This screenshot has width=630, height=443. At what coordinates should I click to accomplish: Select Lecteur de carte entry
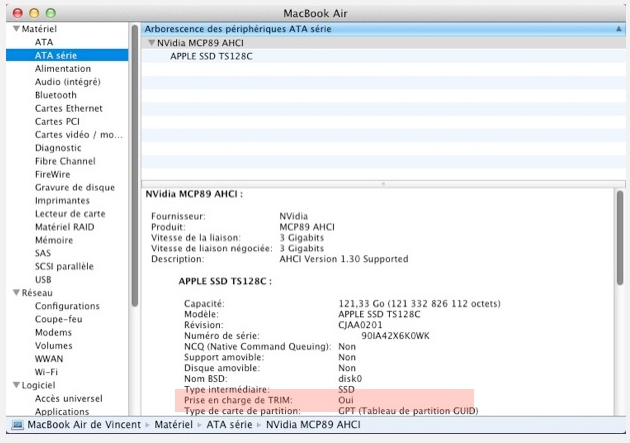click(70, 214)
